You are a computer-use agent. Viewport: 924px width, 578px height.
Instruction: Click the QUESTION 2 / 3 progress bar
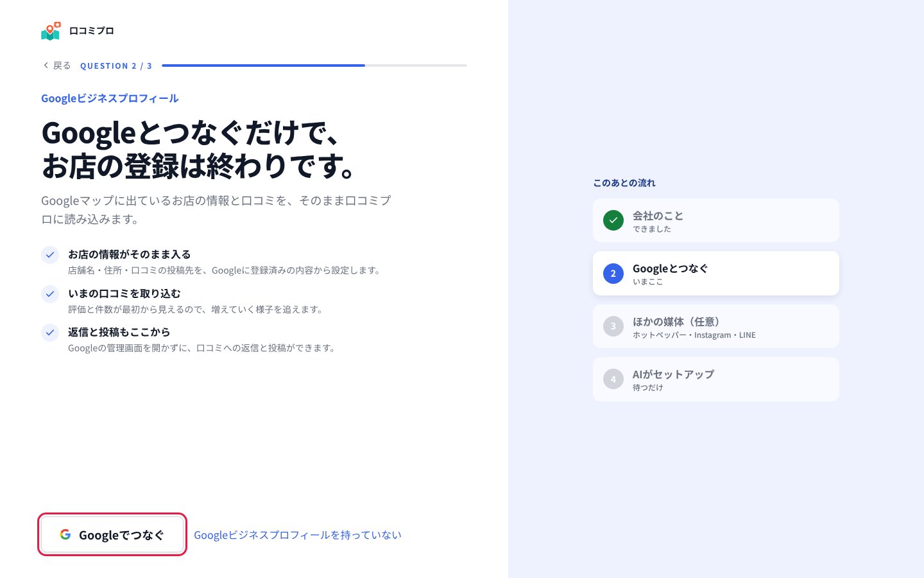coord(314,66)
